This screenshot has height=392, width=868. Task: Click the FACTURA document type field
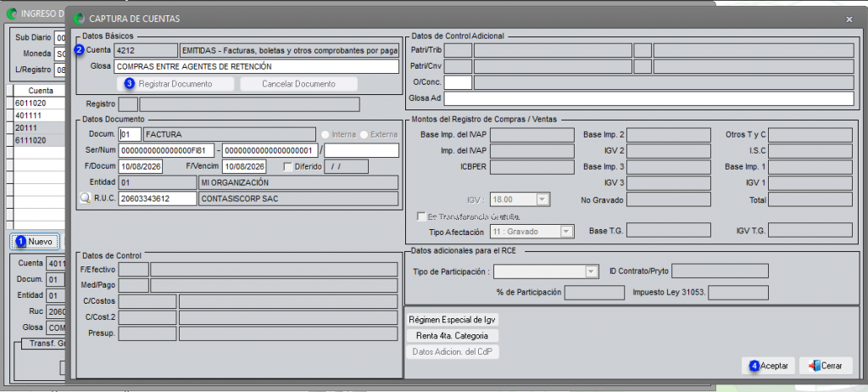point(229,134)
